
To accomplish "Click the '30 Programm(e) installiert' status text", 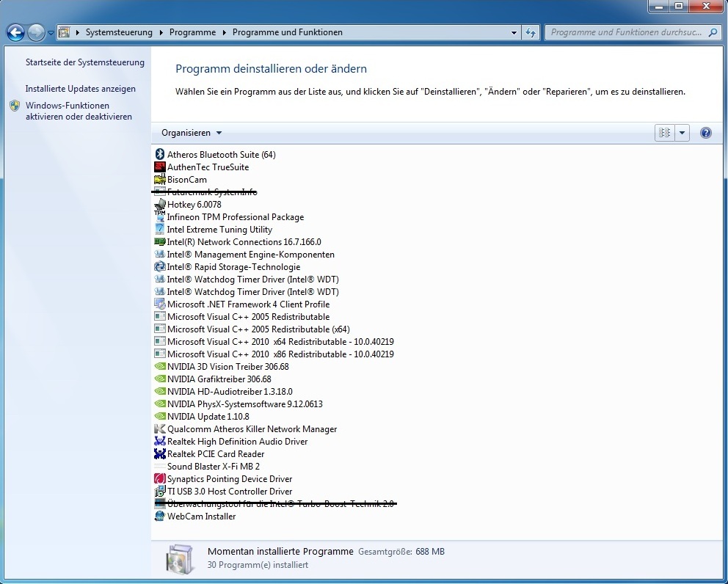I will click(258, 565).
